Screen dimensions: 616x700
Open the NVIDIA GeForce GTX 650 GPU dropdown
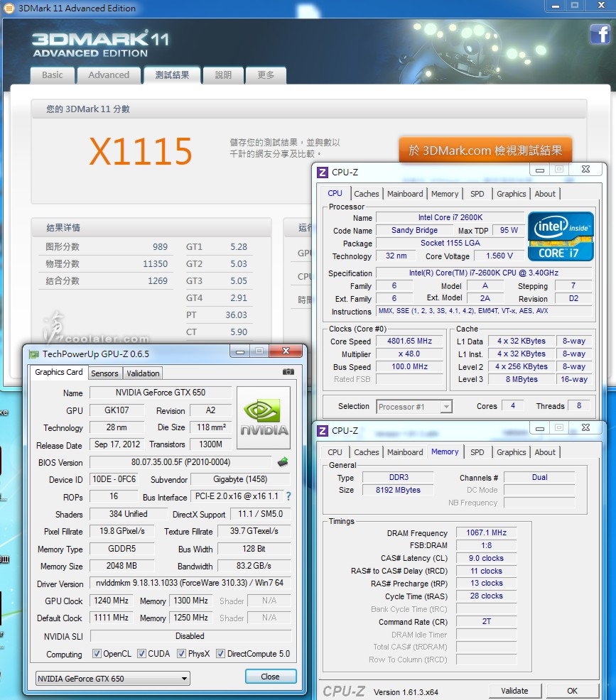point(112,679)
